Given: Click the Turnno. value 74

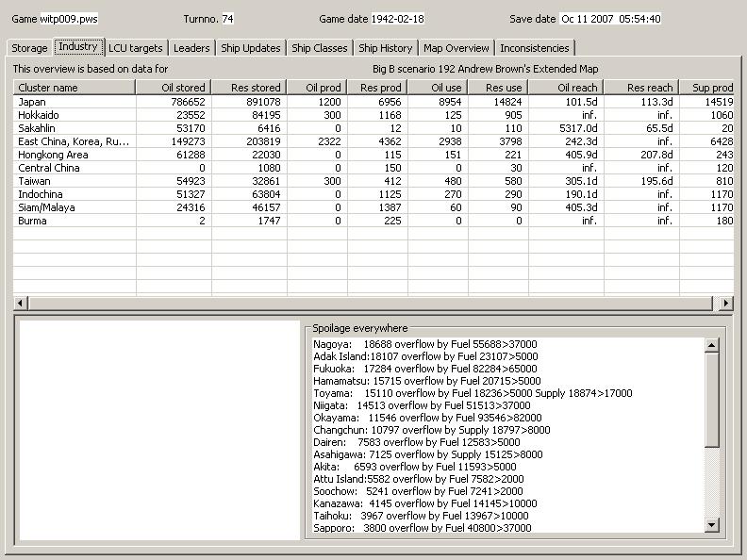Looking at the screenshot, I should tap(227, 19).
